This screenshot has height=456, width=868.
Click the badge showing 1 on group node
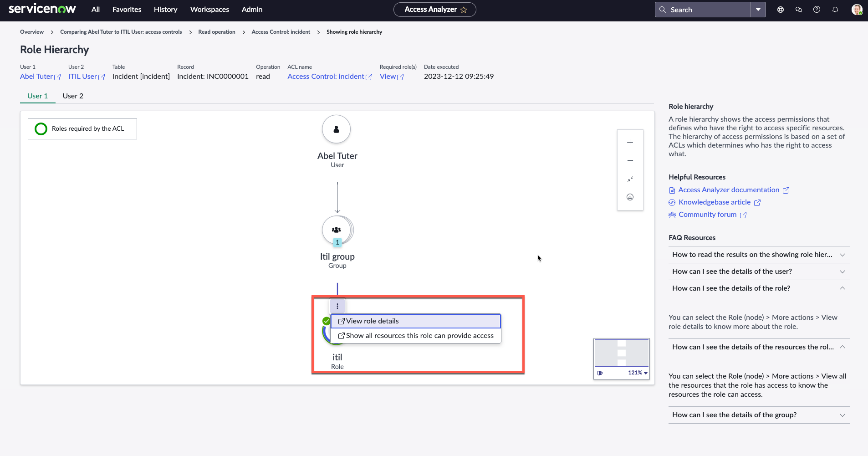click(337, 243)
